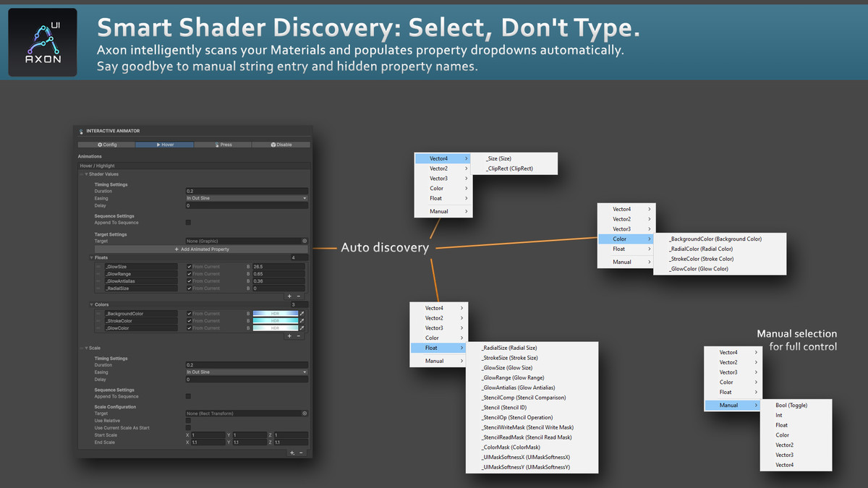Open the _GlowColor HDR color swatch
868x488 pixels.
(x=275, y=328)
